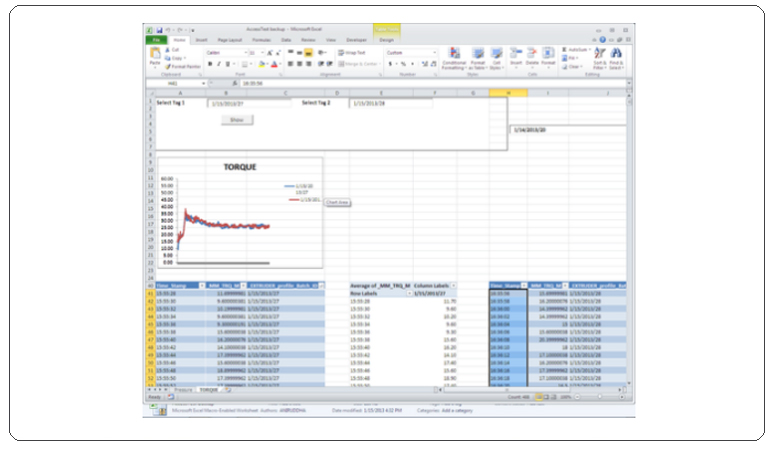The width and height of the screenshot is (770, 450).
Task: Click the Increase Decimal icon
Action: click(425, 64)
